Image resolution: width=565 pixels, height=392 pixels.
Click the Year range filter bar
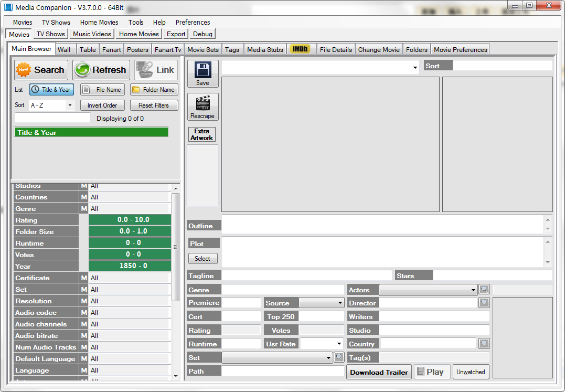(x=130, y=266)
